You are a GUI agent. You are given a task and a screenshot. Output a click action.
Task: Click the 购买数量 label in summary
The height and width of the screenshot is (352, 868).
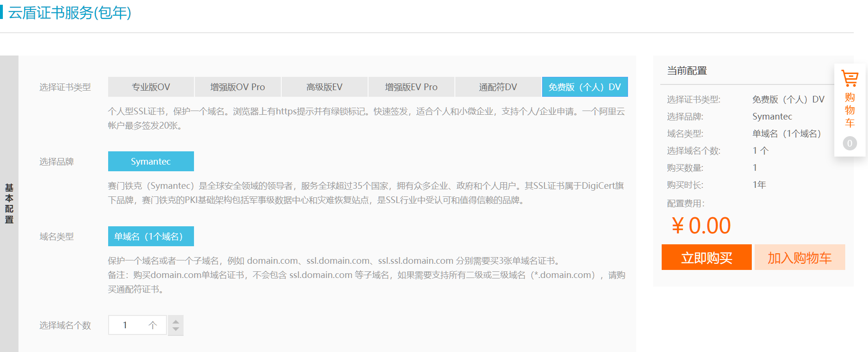[x=685, y=168]
